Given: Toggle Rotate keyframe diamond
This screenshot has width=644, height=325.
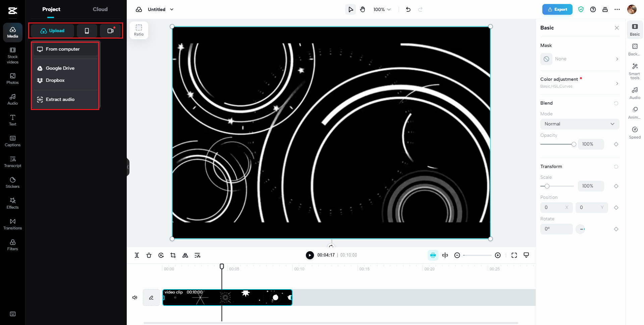Looking at the screenshot, I should [x=616, y=229].
